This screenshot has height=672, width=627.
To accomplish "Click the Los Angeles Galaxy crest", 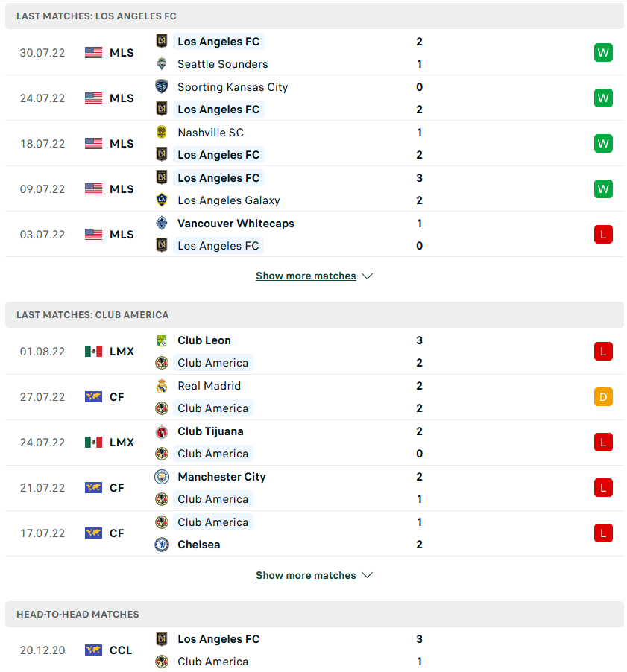I will (x=162, y=200).
